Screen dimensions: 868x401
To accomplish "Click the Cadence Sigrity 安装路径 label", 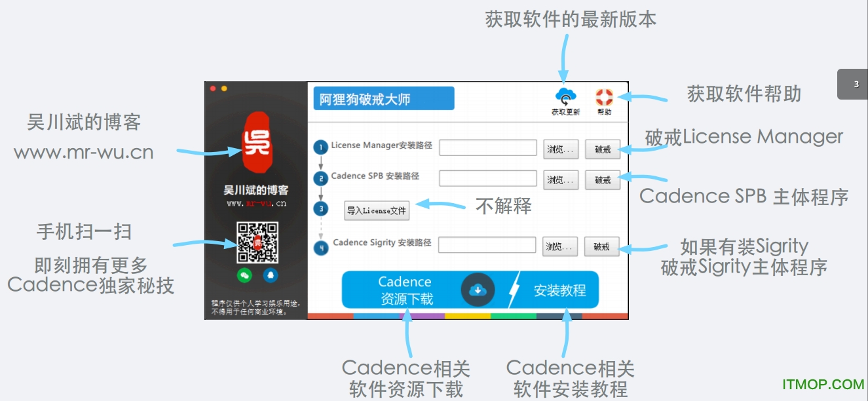I will 382,243.
